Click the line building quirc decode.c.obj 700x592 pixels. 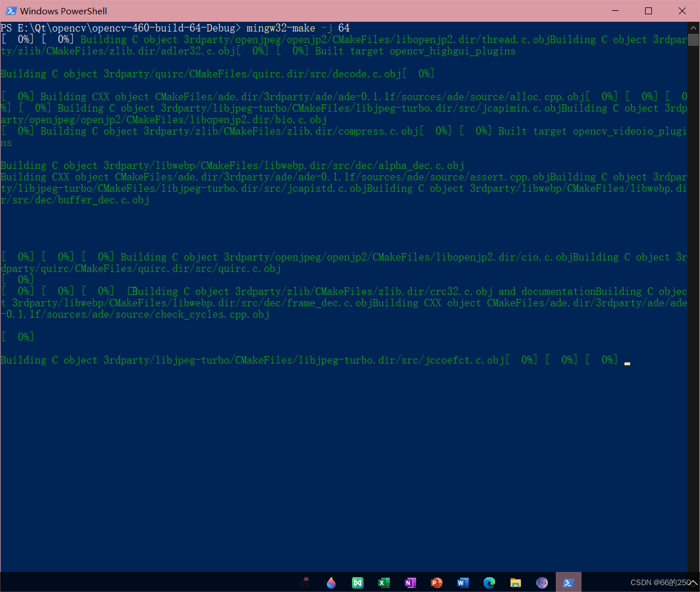217,74
